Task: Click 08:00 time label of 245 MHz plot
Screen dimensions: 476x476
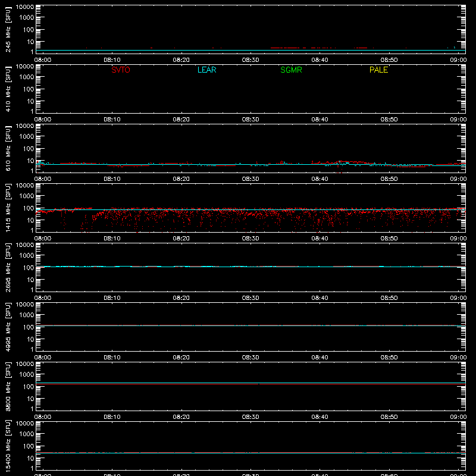Action: (43, 60)
